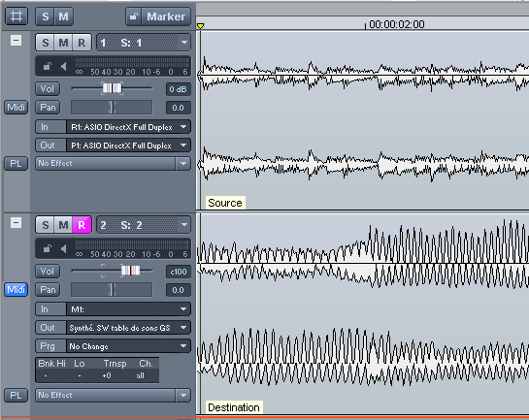529x420 pixels.
Task: Arm record on track 1
Action: point(82,43)
